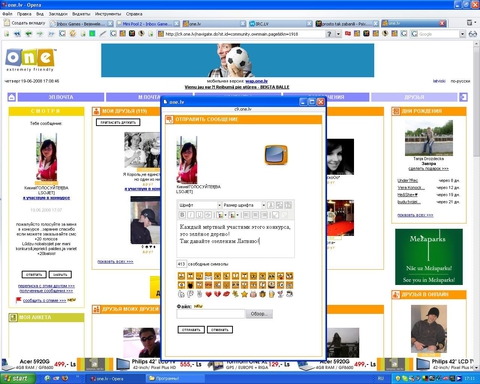
Task: Toggle underline formatting in message editor
Action: [199, 215]
